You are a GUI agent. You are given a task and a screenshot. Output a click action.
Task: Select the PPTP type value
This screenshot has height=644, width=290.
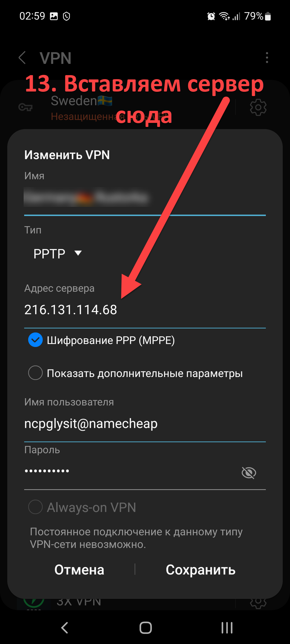click(x=49, y=254)
